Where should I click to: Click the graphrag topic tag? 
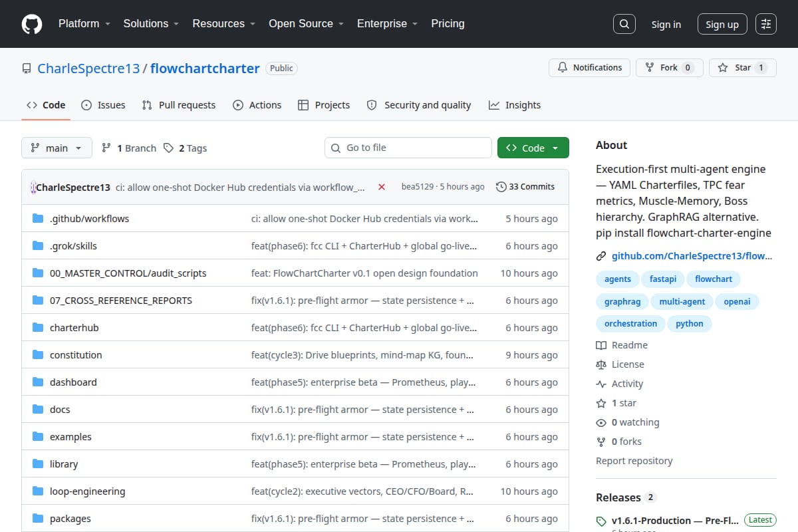click(x=622, y=301)
